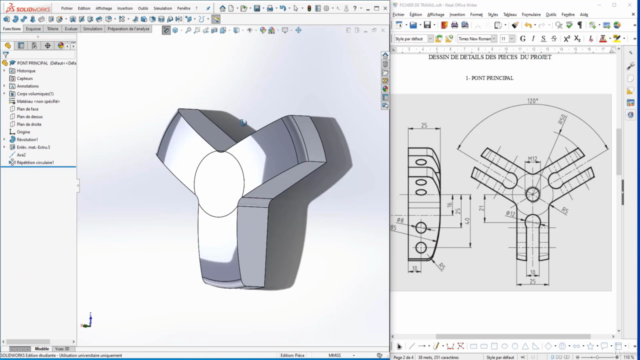Screen dimensions: 640x360
Task: Select the rectangle shape tool in Writer
Action: pyautogui.click(x=473, y=346)
